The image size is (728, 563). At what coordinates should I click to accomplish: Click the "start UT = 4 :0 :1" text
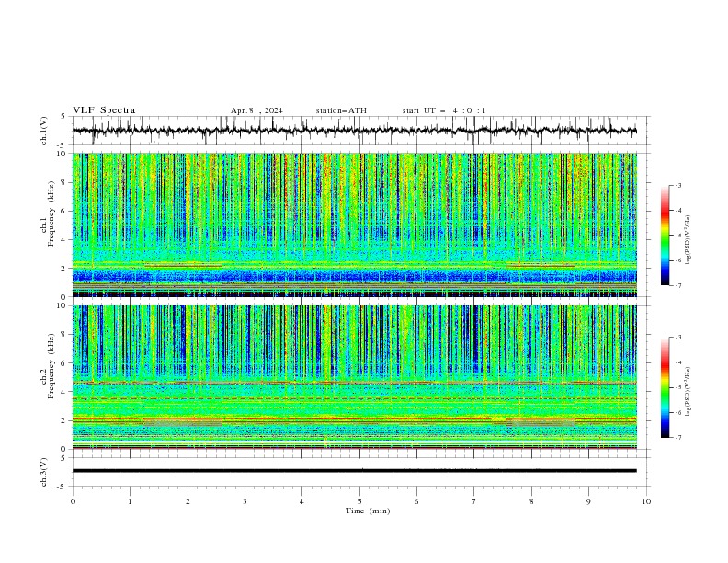click(444, 110)
